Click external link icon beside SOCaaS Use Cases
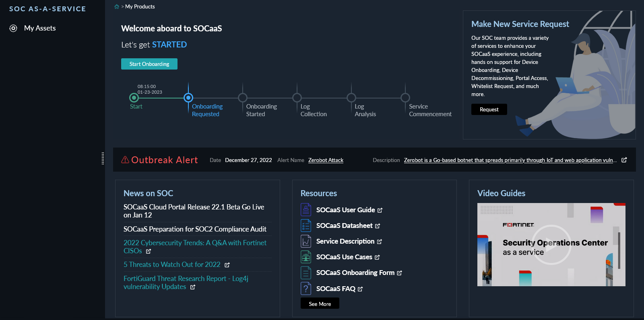This screenshot has width=644, height=320. [x=377, y=257]
